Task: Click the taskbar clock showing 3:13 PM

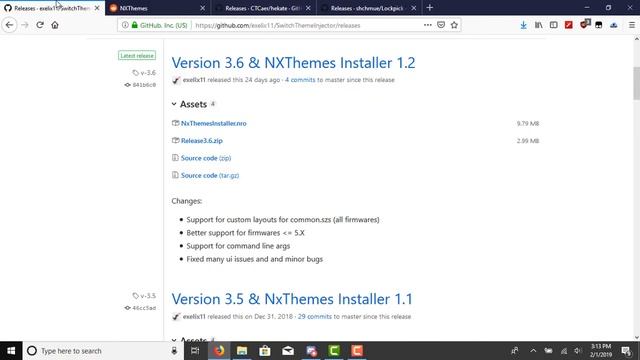Action: pos(601,351)
